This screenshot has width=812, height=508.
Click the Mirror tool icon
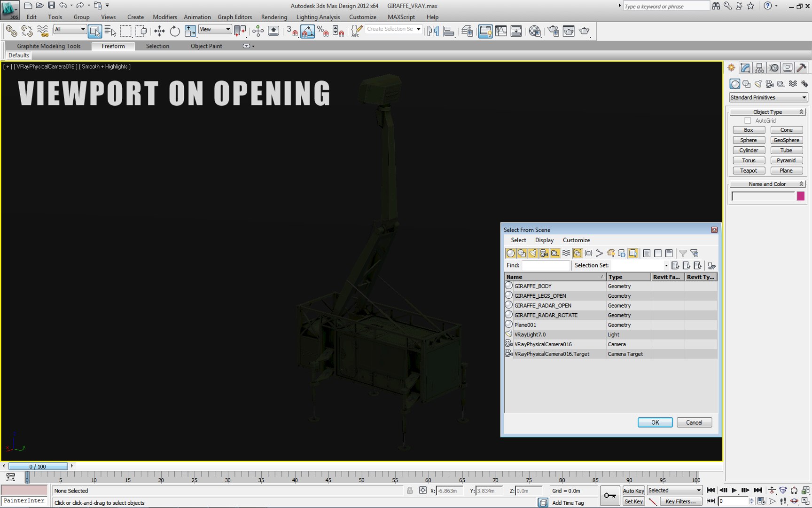tap(433, 31)
